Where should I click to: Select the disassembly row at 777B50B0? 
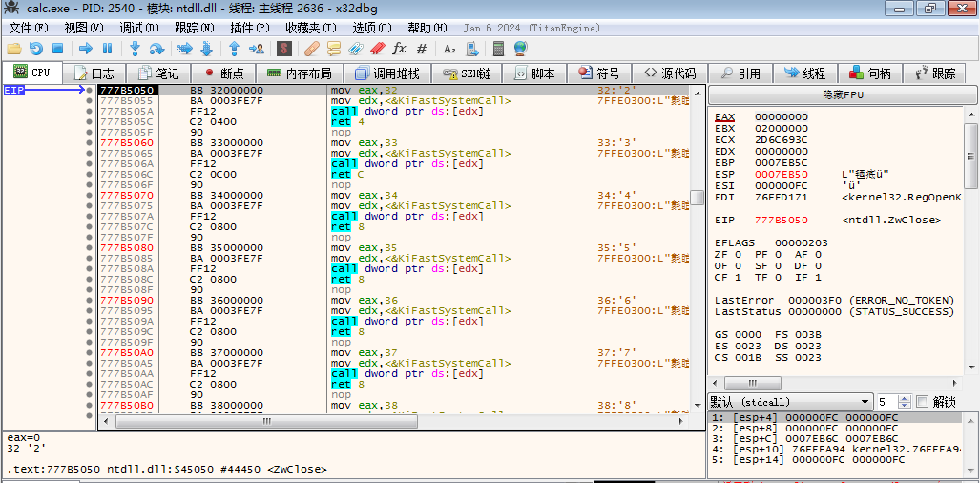(x=393, y=406)
